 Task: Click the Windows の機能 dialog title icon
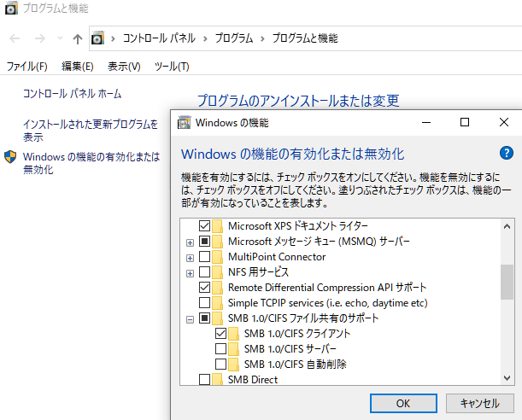184,123
